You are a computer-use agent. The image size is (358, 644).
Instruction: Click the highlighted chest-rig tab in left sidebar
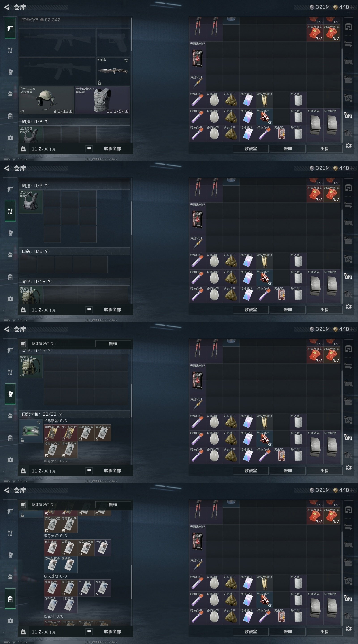(x=10, y=211)
